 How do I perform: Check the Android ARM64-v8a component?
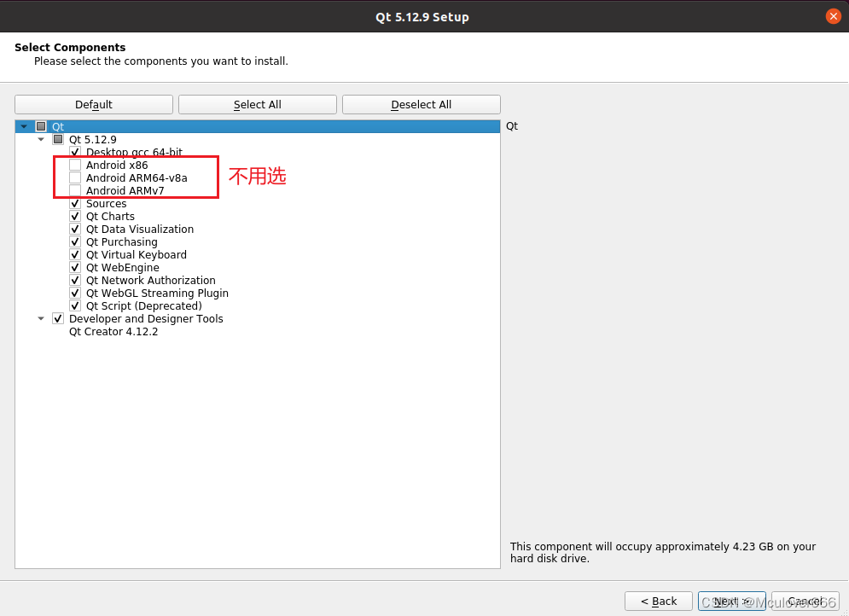(x=75, y=177)
